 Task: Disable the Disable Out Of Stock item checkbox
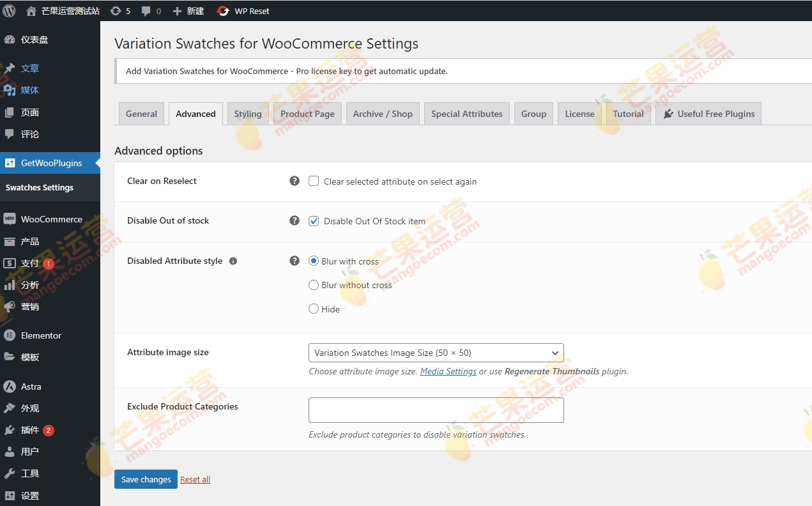click(x=314, y=220)
